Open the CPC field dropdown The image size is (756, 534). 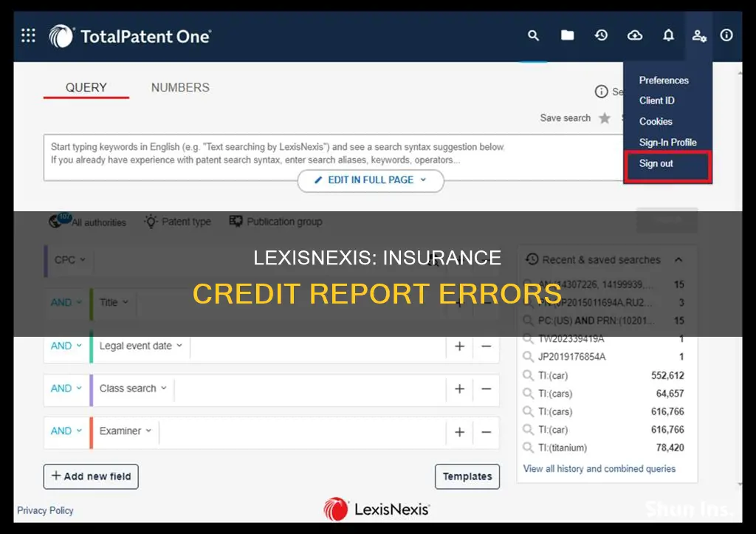point(70,259)
